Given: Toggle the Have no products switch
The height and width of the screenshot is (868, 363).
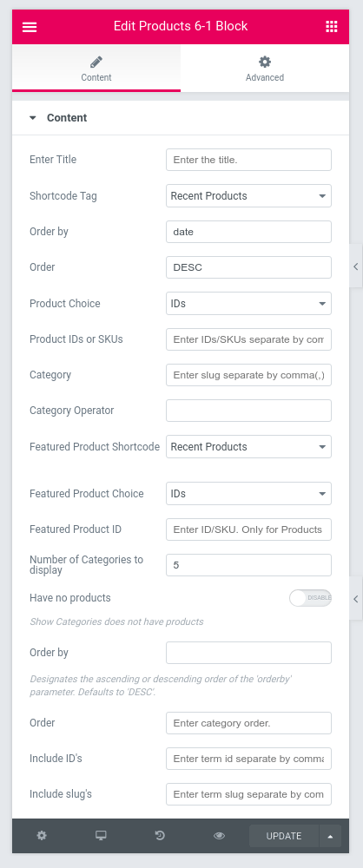Looking at the screenshot, I should (x=310, y=598).
